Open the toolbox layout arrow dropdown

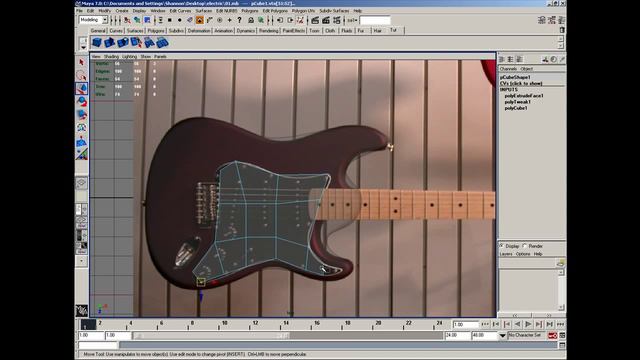81,260
